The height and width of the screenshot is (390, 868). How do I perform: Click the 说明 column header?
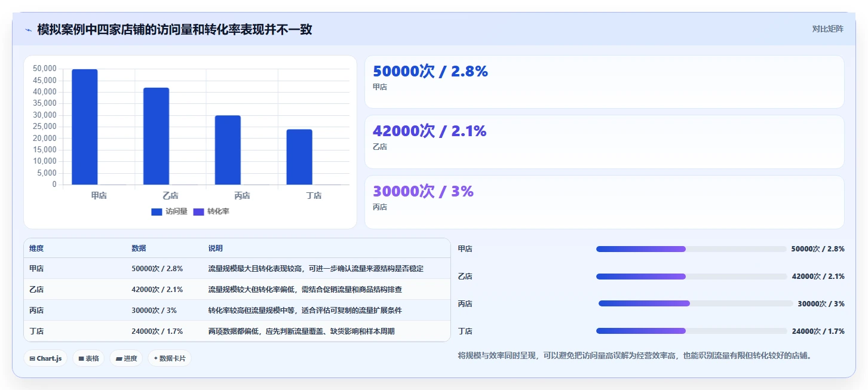[x=215, y=248]
